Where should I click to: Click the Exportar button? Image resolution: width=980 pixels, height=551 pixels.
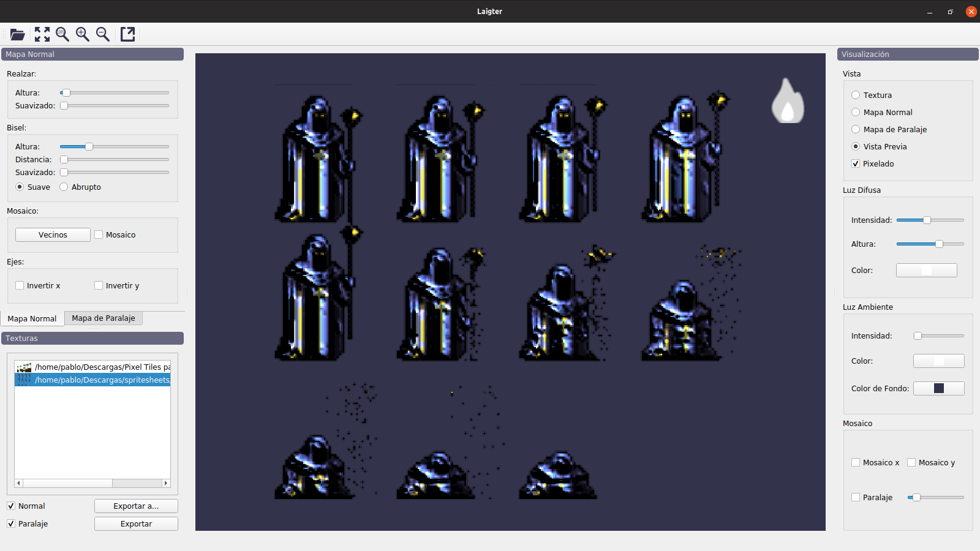pyautogui.click(x=136, y=524)
